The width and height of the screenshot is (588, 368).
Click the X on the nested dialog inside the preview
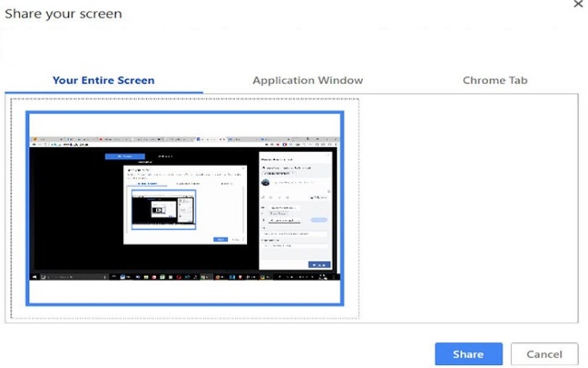243,168
